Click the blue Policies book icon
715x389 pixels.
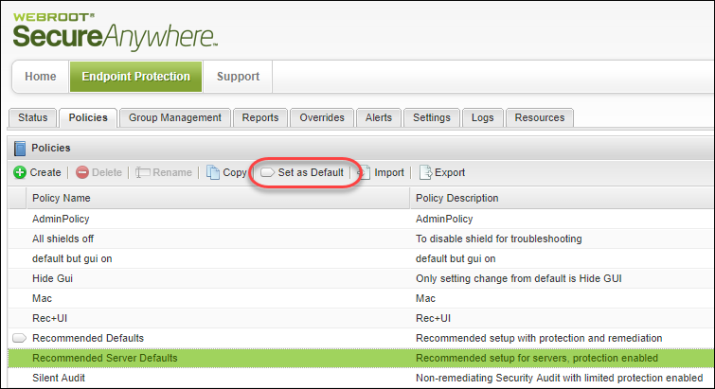(x=20, y=148)
